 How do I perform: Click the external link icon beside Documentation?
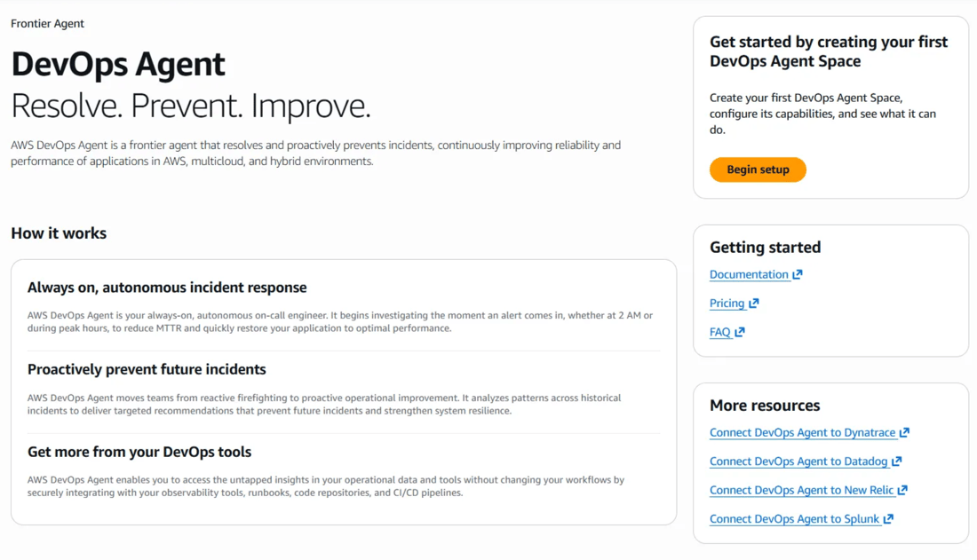[798, 274]
